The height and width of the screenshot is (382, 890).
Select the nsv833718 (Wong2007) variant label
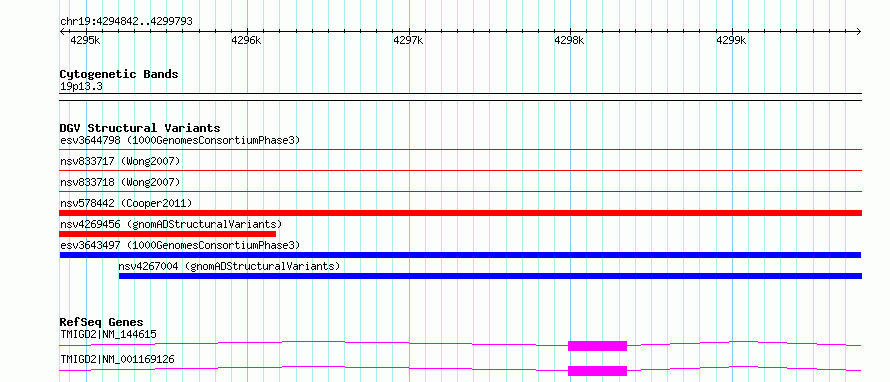click(x=120, y=182)
